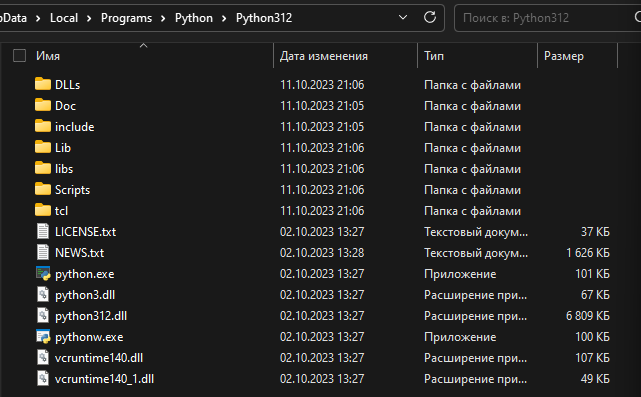Expand the chevron before Local in the path
This screenshot has width=641, height=397.
pos(38,18)
